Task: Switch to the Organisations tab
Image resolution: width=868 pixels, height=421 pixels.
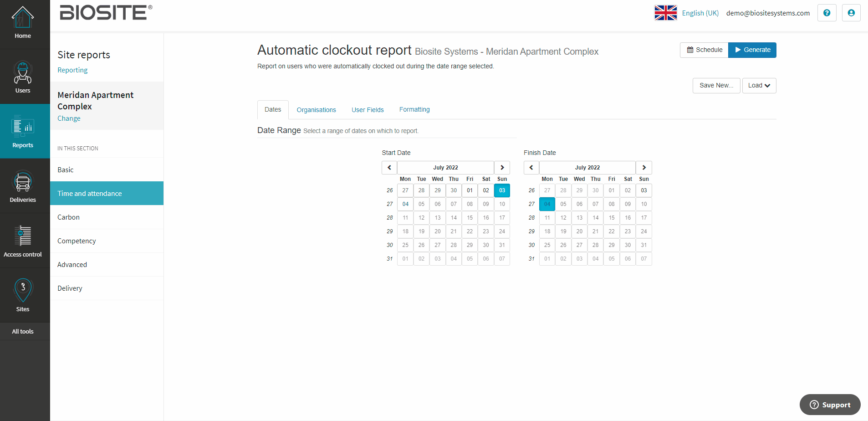Action: tap(317, 110)
